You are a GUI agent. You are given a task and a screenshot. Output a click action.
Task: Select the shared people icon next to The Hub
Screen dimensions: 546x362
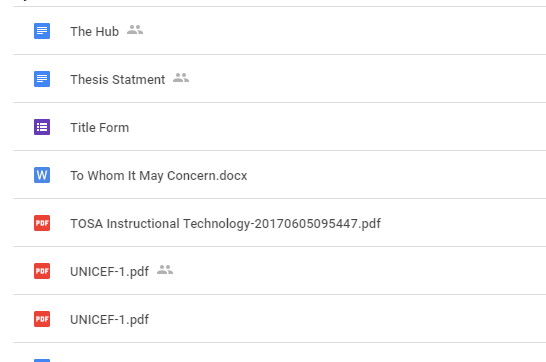135,30
